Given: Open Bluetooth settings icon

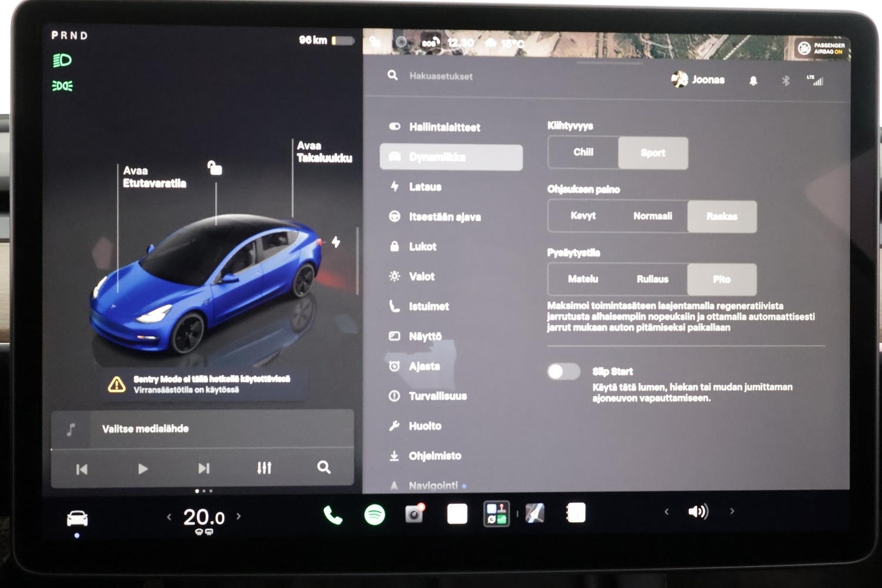Looking at the screenshot, I should [x=786, y=81].
